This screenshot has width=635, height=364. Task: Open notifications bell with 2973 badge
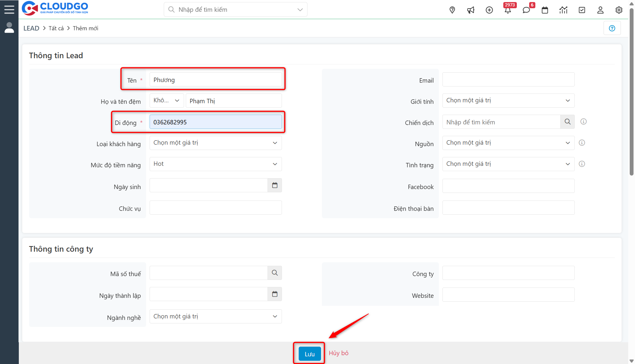click(508, 10)
